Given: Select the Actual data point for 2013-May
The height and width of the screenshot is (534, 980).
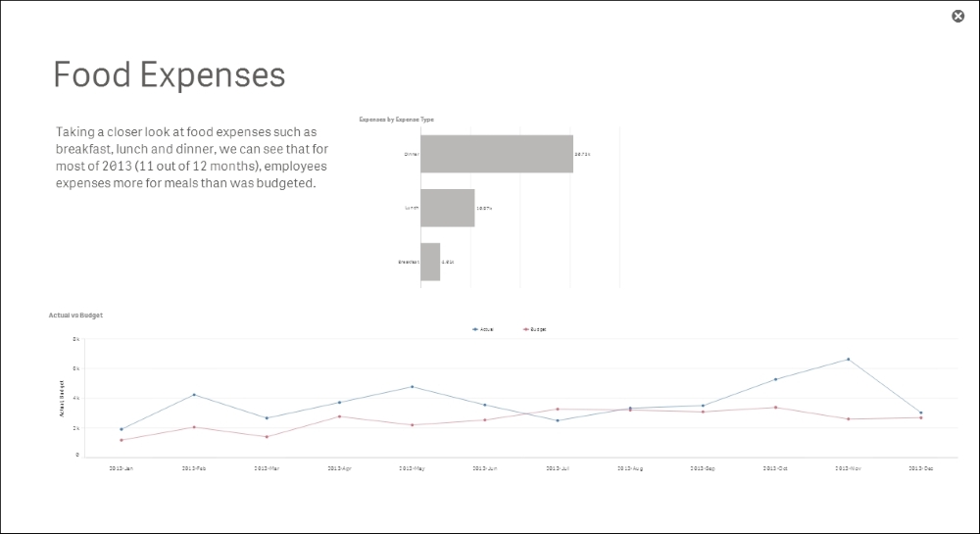Looking at the screenshot, I should 412,387.
